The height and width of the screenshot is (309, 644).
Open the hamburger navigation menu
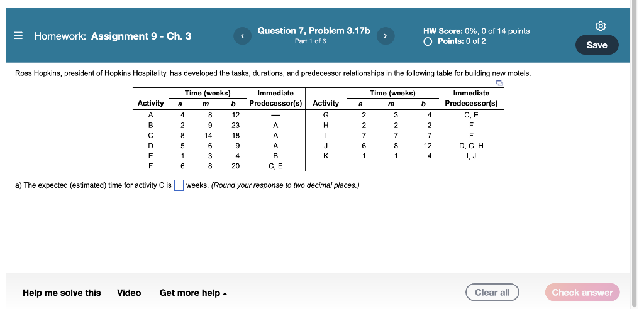point(19,36)
